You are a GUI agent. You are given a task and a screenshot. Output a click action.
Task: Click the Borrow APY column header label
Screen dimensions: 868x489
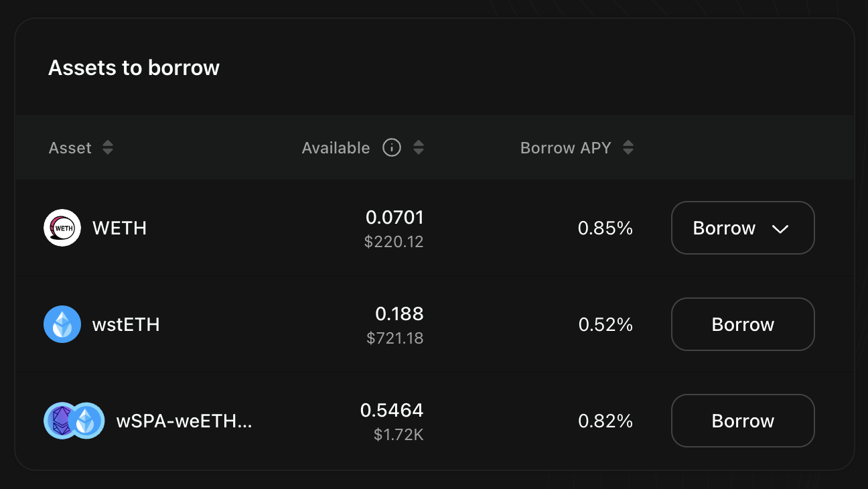(x=565, y=148)
